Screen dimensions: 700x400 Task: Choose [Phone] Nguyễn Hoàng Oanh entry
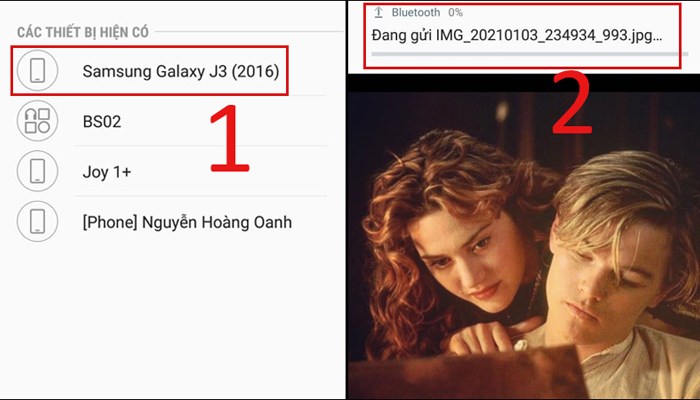pos(187,222)
